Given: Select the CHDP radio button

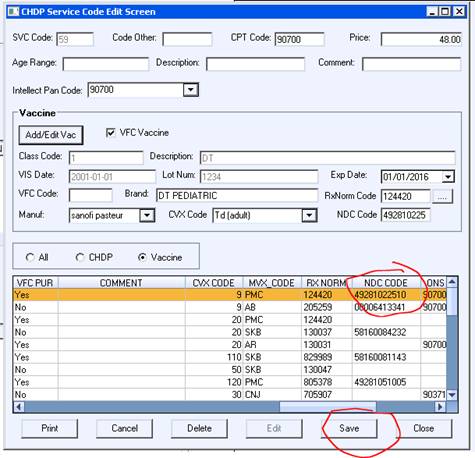Looking at the screenshot, I should [x=79, y=257].
